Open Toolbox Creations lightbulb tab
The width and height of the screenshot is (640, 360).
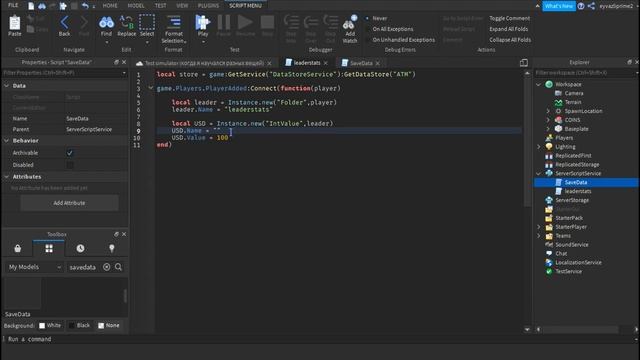[x=111, y=248]
